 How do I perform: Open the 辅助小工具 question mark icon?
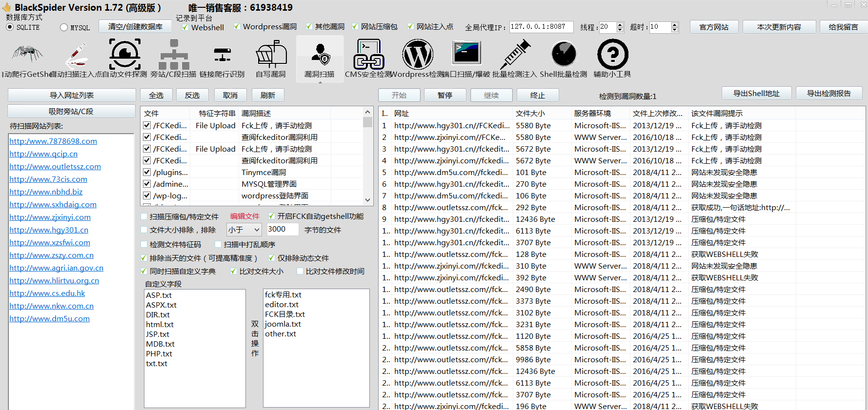[x=612, y=59]
